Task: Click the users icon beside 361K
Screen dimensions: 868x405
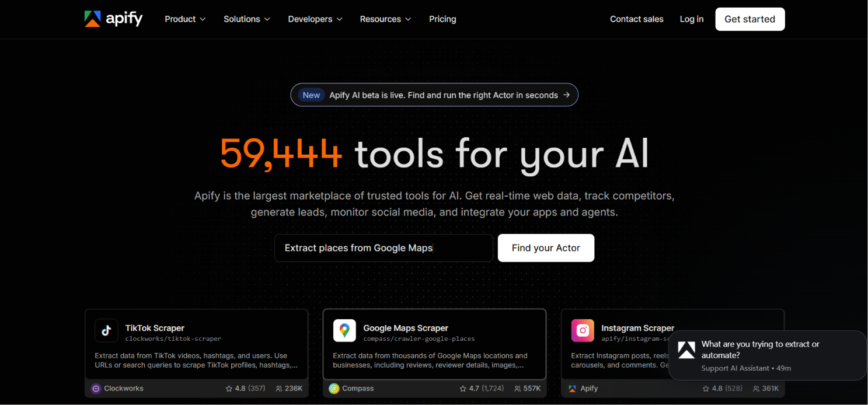Action: coord(756,389)
